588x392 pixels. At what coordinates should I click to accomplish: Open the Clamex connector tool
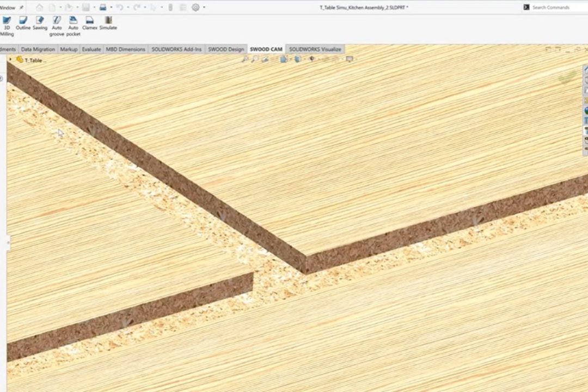click(x=90, y=23)
